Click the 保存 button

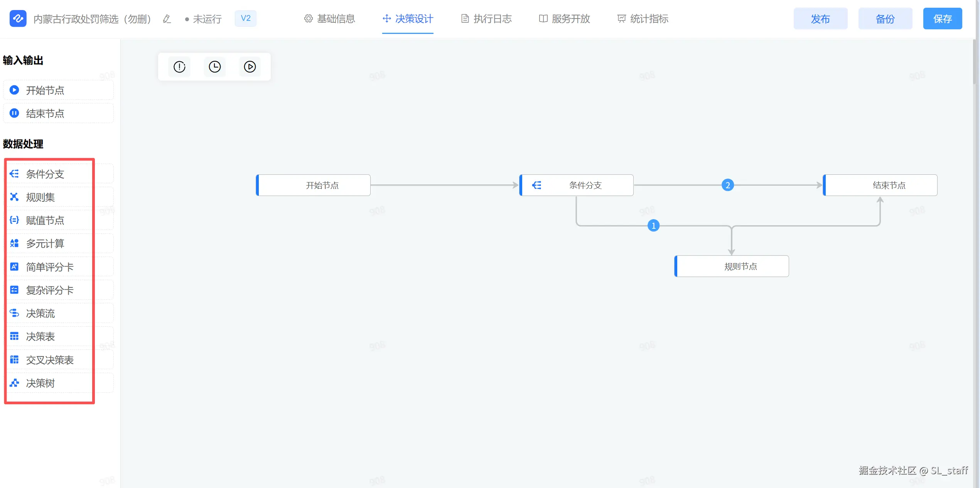click(942, 19)
